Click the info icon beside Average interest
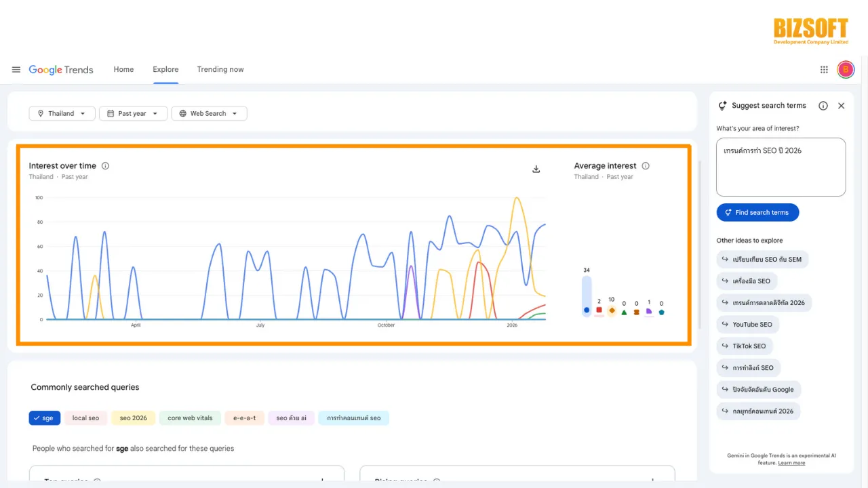 coord(645,165)
